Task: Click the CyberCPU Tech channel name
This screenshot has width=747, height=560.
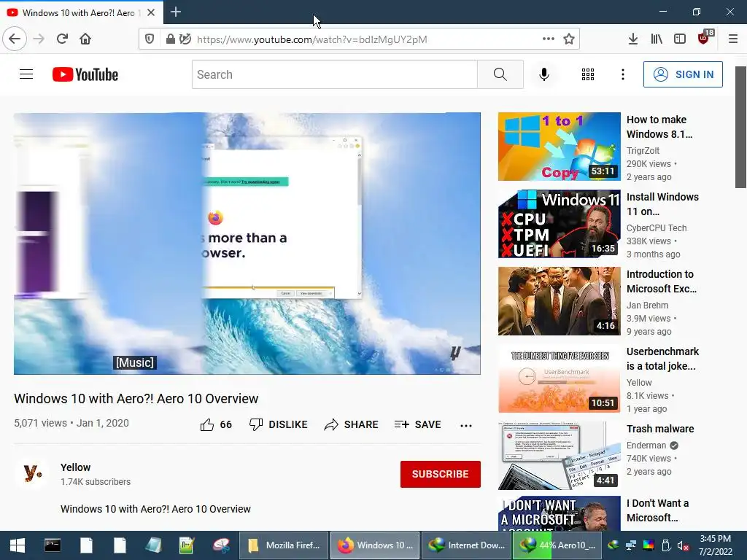Action: point(657,228)
